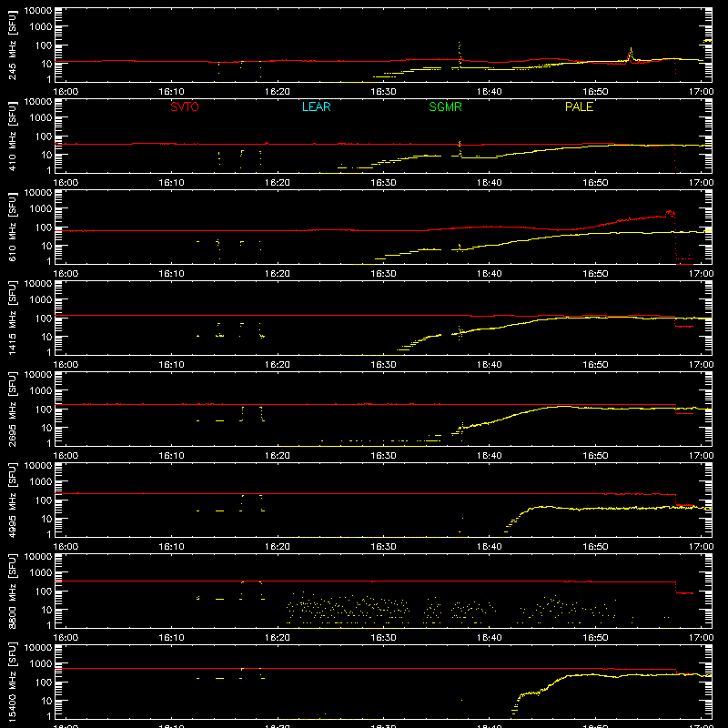Click 16:20 tick label under 2695 MHz panel
This screenshot has width=728, height=728.
pos(278,456)
